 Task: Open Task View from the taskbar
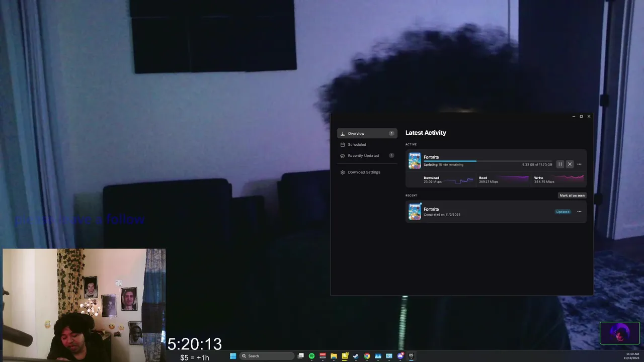coord(301,356)
